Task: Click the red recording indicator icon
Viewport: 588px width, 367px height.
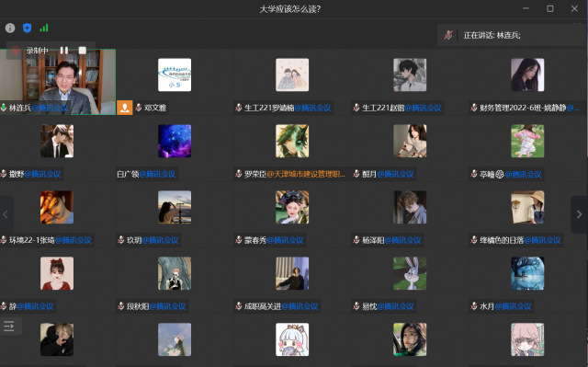Action: click(x=16, y=51)
